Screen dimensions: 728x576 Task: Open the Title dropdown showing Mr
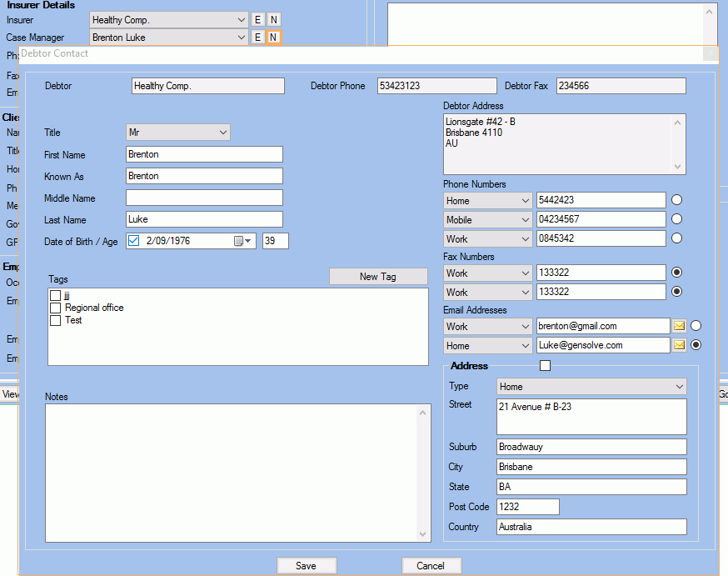(222, 133)
